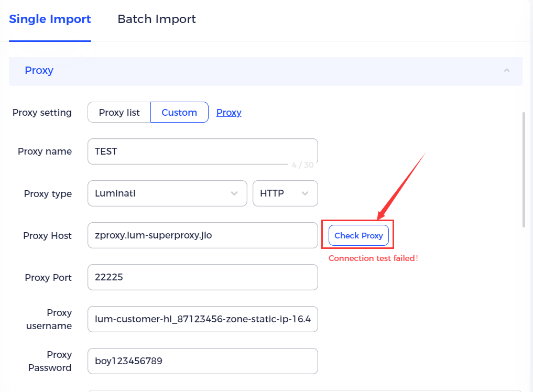This screenshot has width=533, height=392.
Task: Click the Proxy type label
Action: 48,194
